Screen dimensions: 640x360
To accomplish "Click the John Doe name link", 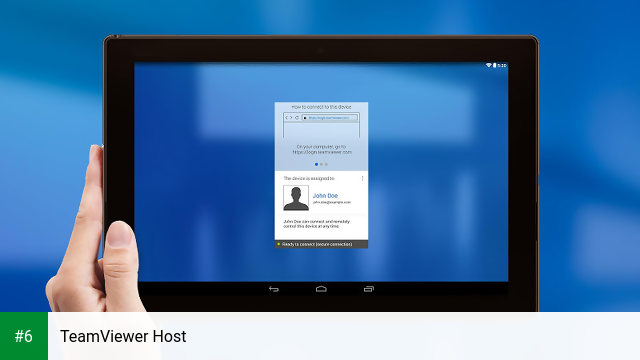I will click(325, 196).
